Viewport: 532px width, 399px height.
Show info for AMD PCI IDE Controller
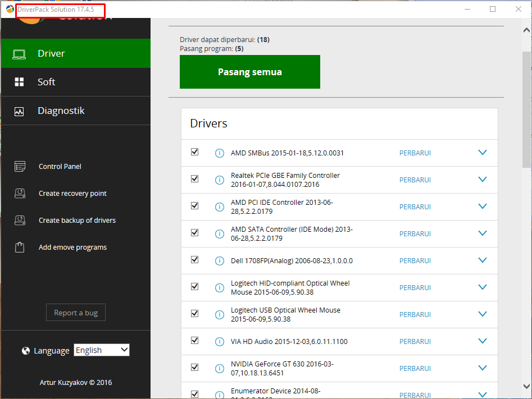click(220, 207)
